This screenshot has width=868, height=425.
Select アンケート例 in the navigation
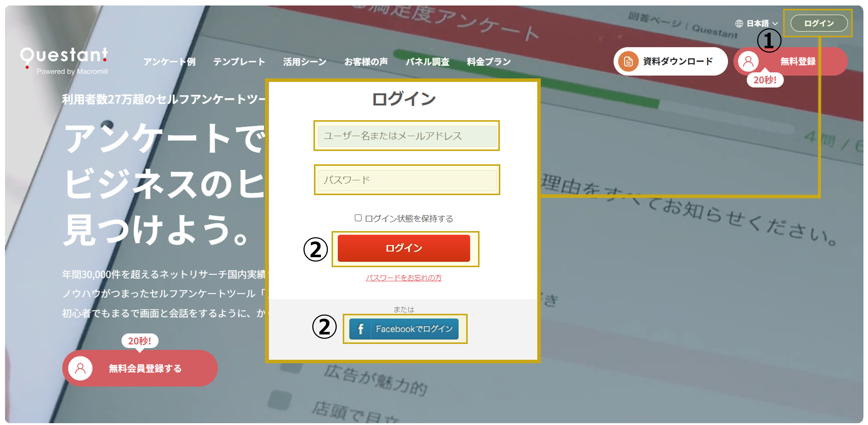171,61
